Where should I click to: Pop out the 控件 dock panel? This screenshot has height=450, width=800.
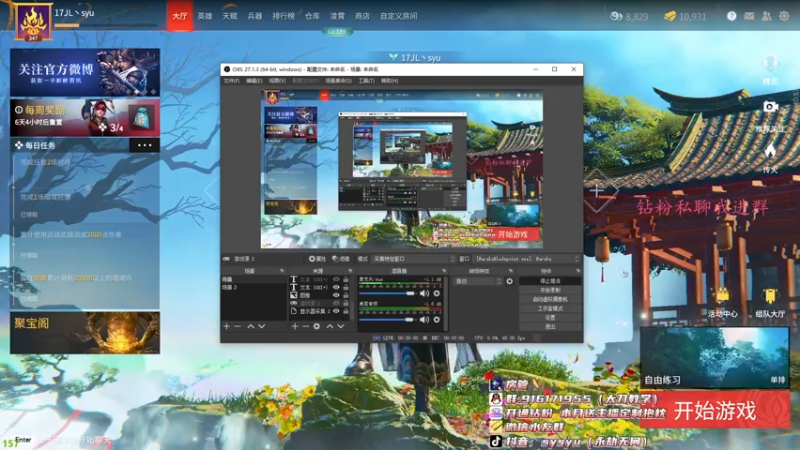(578, 271)
